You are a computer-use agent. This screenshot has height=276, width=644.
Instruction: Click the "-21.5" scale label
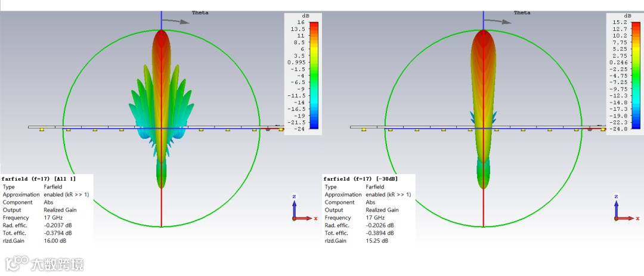point(296,122)
